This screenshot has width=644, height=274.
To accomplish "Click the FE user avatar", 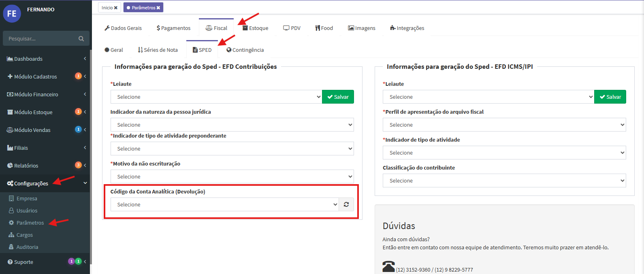I will [x=12, y=14].
